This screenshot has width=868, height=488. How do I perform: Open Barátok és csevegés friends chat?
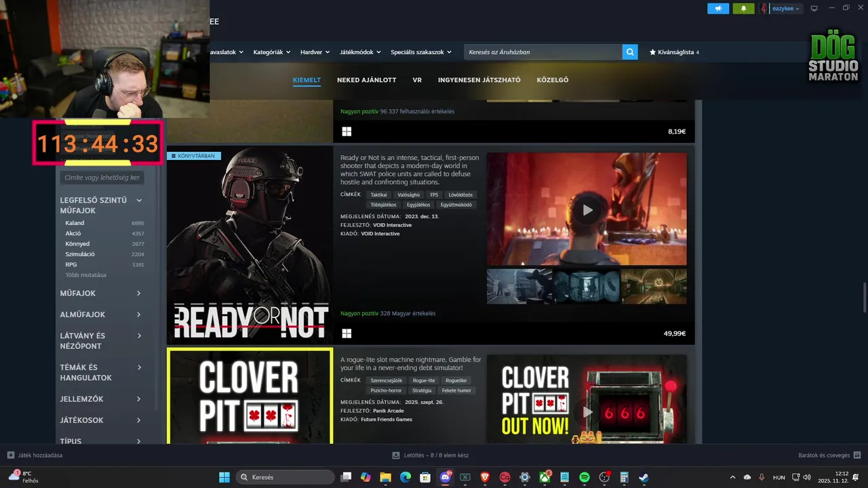click(x=829, y=455)
